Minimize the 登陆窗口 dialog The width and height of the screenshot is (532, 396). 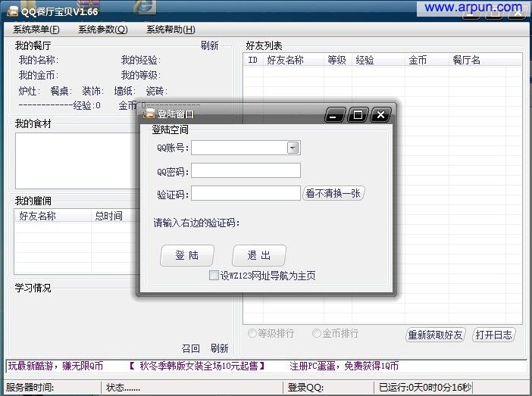[335, 115]
